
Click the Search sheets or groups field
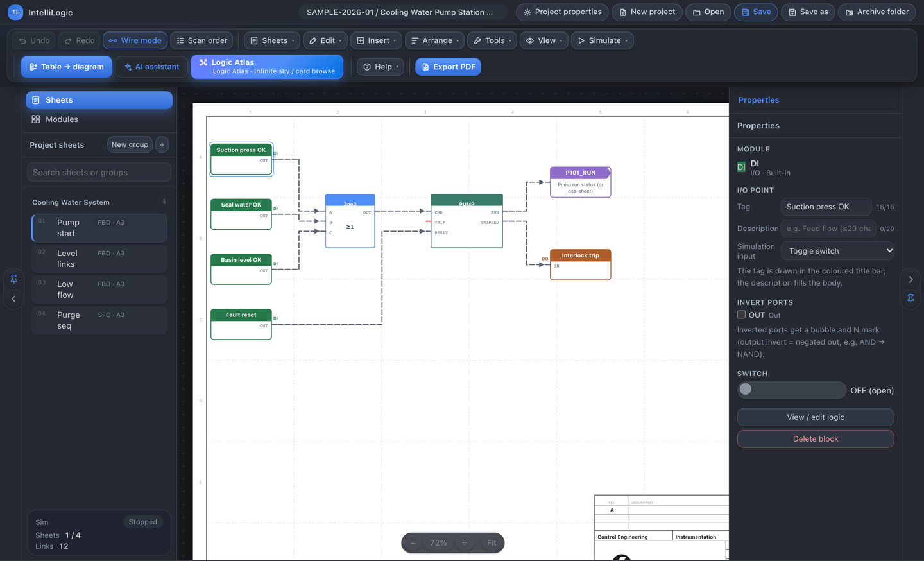coord(99,172)
